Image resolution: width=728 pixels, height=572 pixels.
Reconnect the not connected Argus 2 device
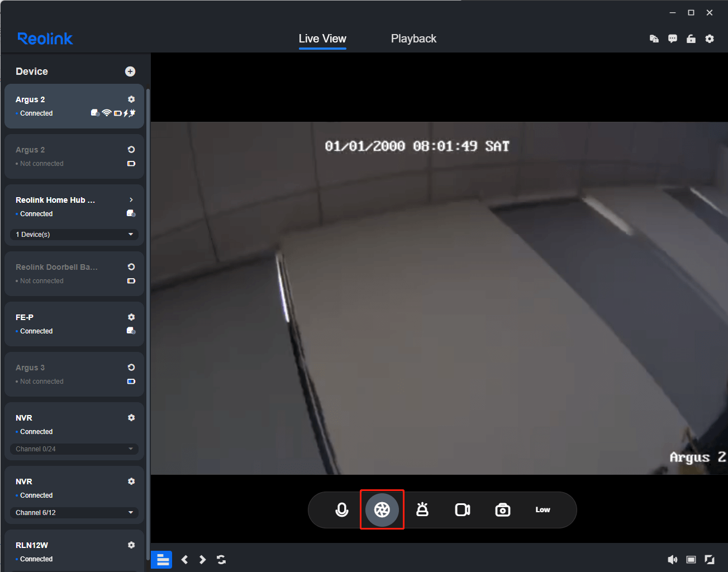(131, 150)
